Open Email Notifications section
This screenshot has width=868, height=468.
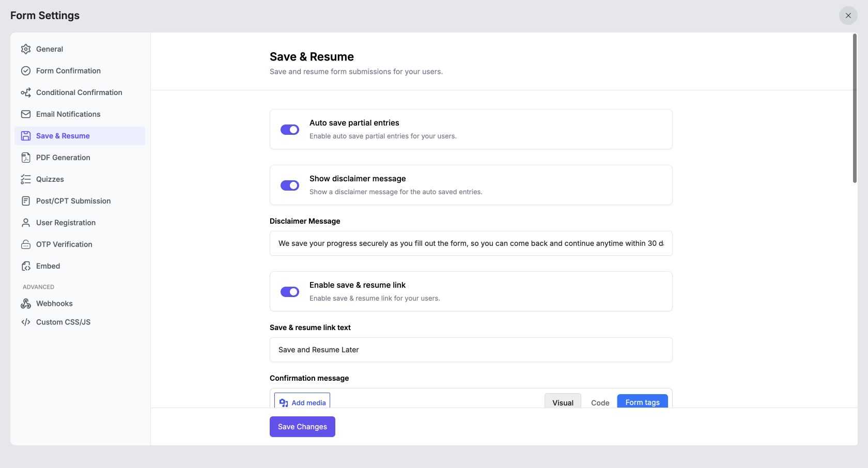pyautogui.click(x=80, y=114)
